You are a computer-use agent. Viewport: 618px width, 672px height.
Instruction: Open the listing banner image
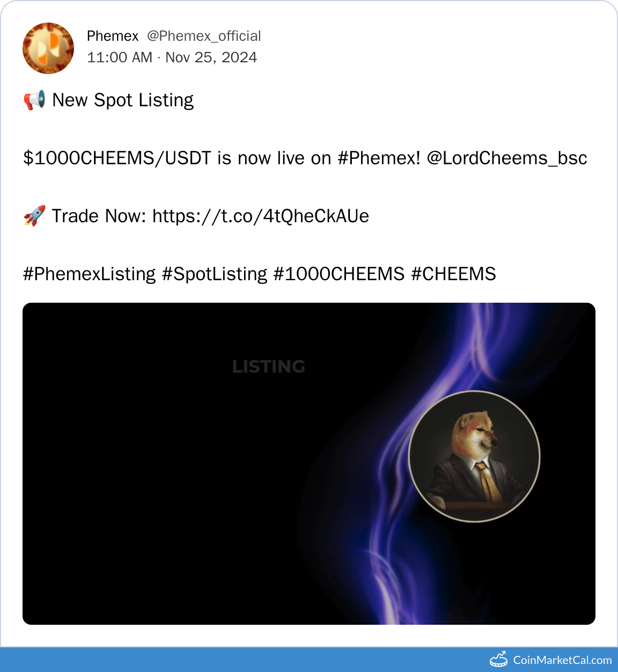(x=309, y=464)
